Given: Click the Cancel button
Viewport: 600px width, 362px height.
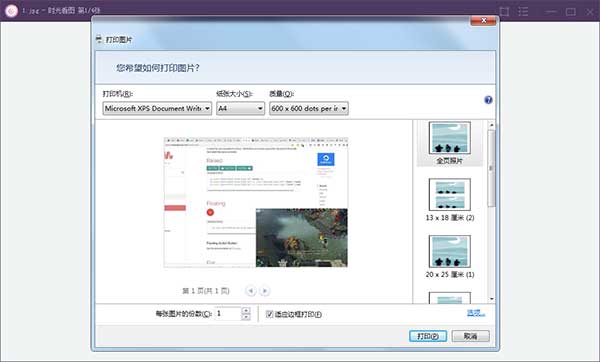Looking at the screenshot, I should tap(470, 336).
